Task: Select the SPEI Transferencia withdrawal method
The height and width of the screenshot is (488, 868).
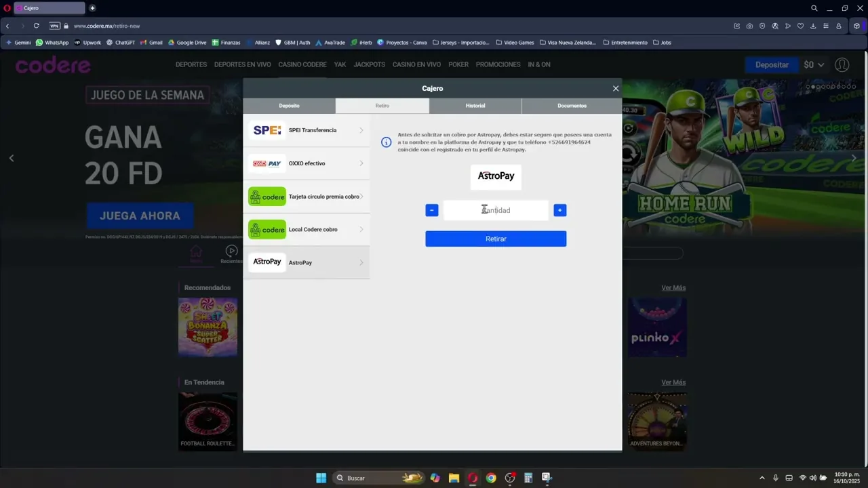Action: [x=307, y=130]
